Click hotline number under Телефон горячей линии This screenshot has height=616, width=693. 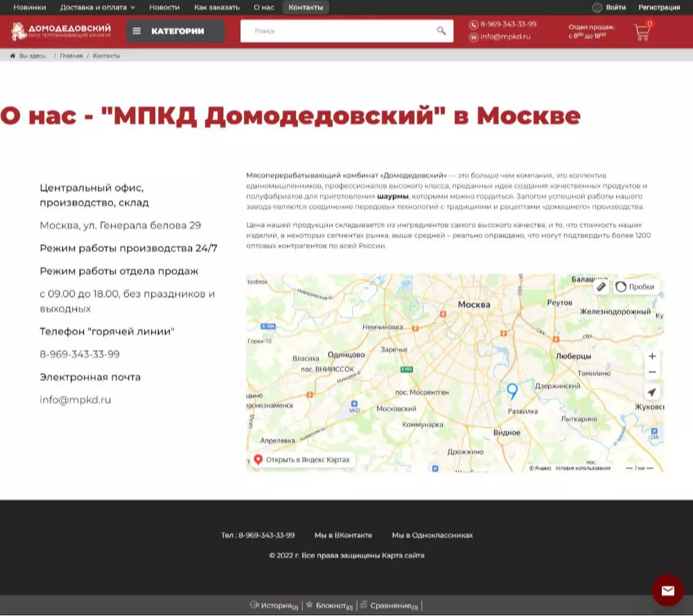pos(80,354)
